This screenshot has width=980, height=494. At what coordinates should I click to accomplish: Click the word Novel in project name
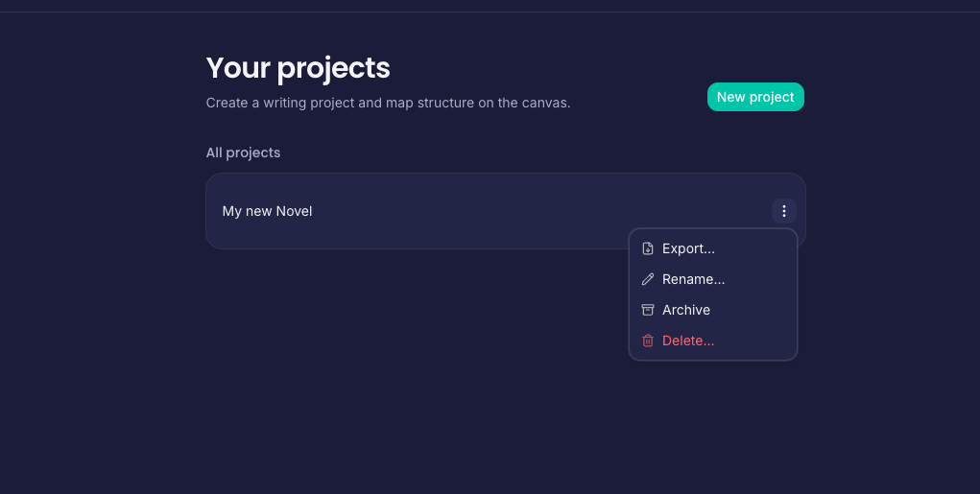294,211
